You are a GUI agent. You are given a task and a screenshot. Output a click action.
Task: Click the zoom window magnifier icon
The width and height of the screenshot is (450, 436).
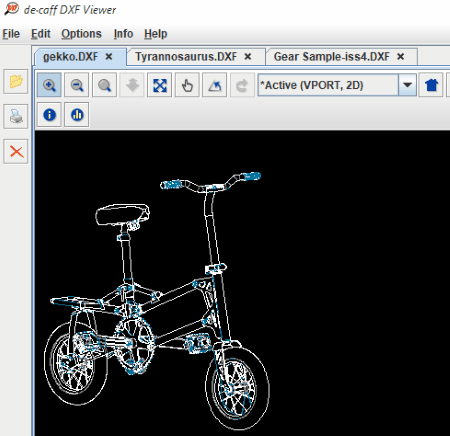pos(104,85)
